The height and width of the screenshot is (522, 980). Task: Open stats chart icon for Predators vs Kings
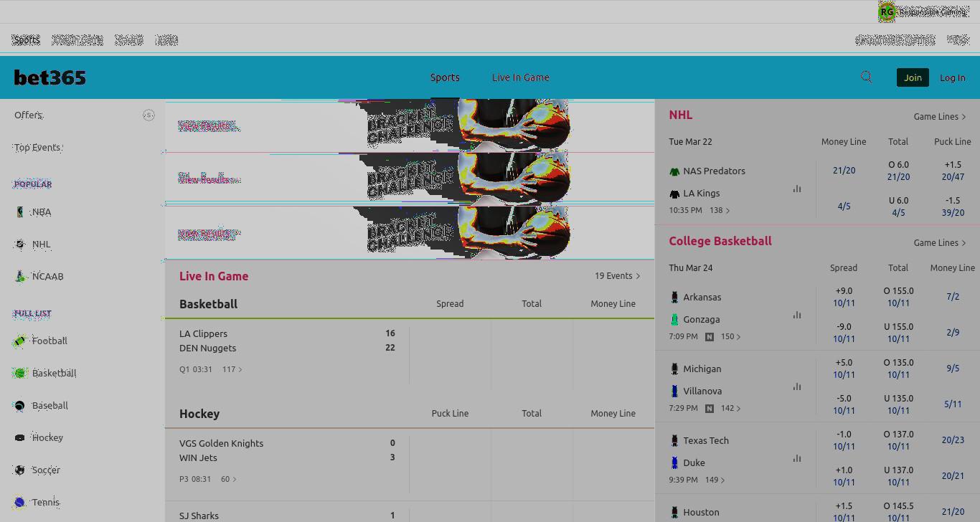pos(797,189)
